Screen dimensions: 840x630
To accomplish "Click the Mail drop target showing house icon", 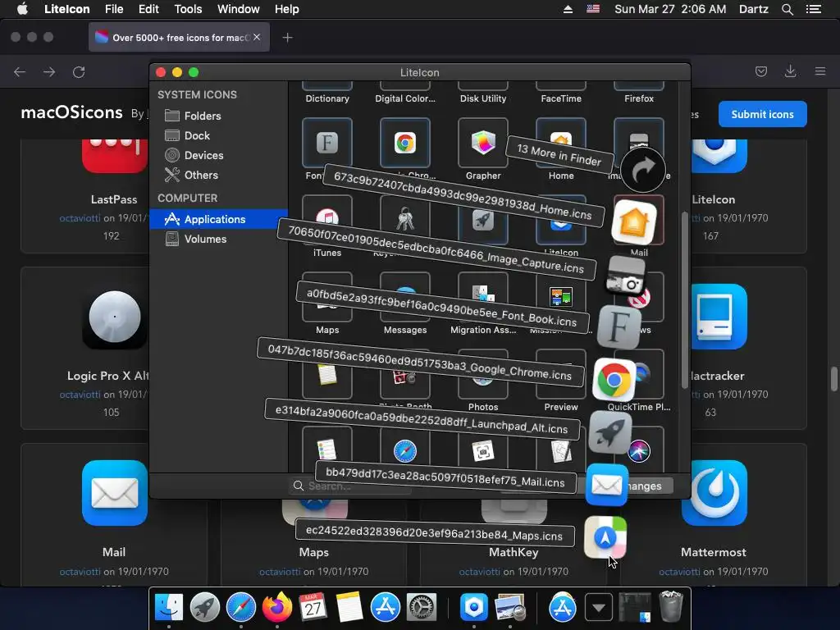I will pyautogui.click(x=634, y=221).
